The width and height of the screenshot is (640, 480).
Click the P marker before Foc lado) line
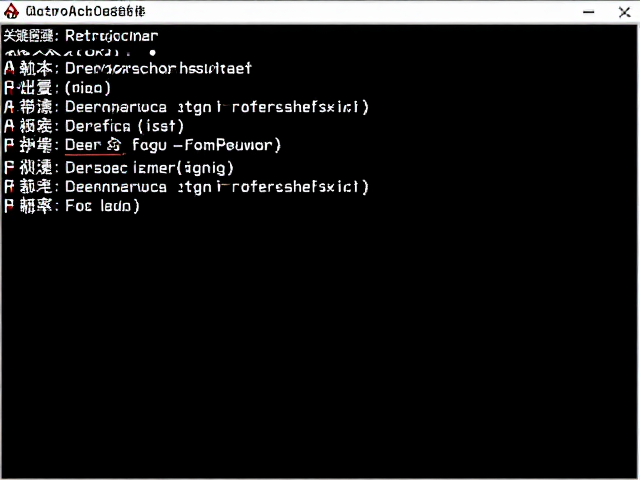point(9,205)
